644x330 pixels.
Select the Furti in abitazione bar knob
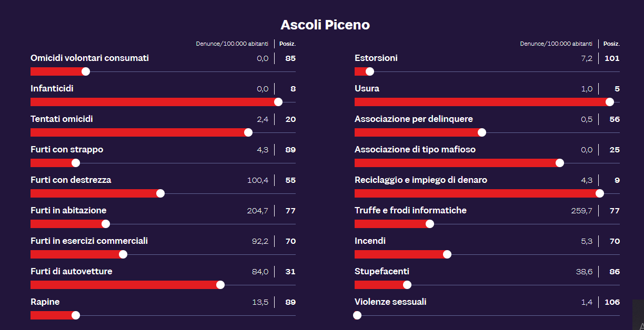(x=106, y=224)
